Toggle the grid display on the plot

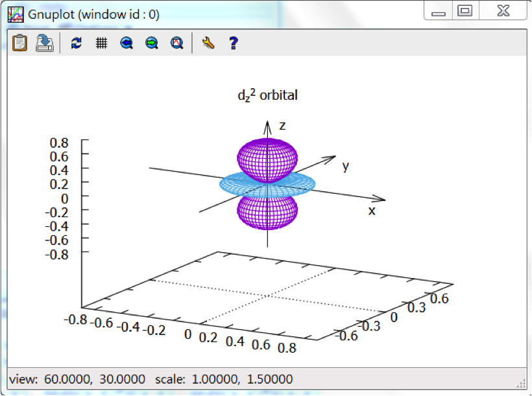[101, 43]
